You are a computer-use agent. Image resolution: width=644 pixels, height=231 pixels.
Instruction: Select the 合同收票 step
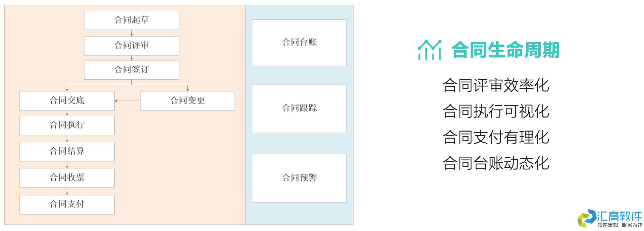[67, 178]
